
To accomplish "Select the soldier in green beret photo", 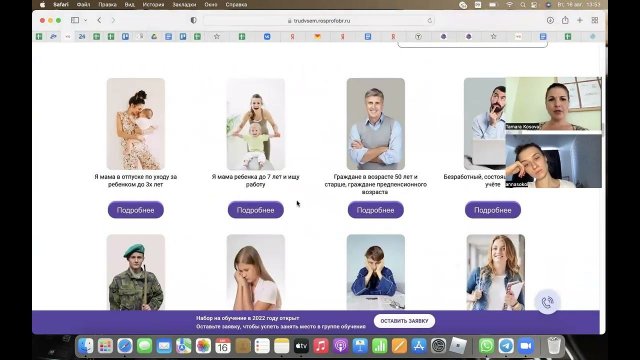I will click(136, 272).
